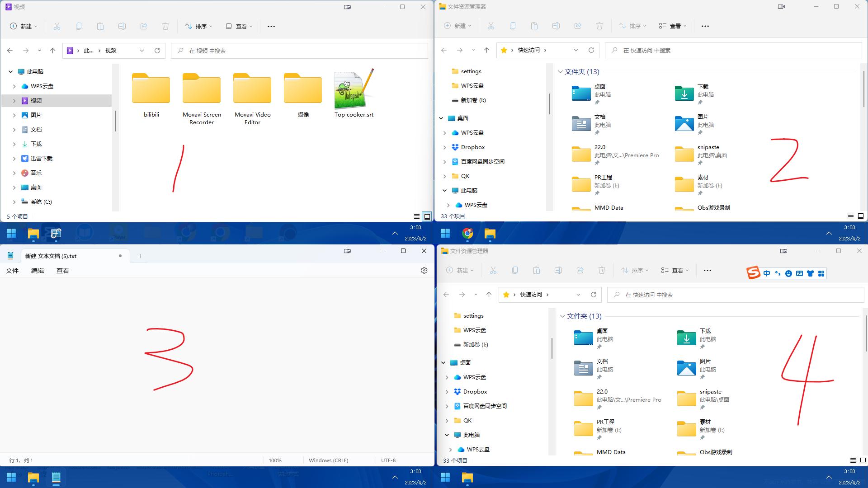Click Sogou input method S logo
Screen dimensions: 868x488
(x=753, y=273)
